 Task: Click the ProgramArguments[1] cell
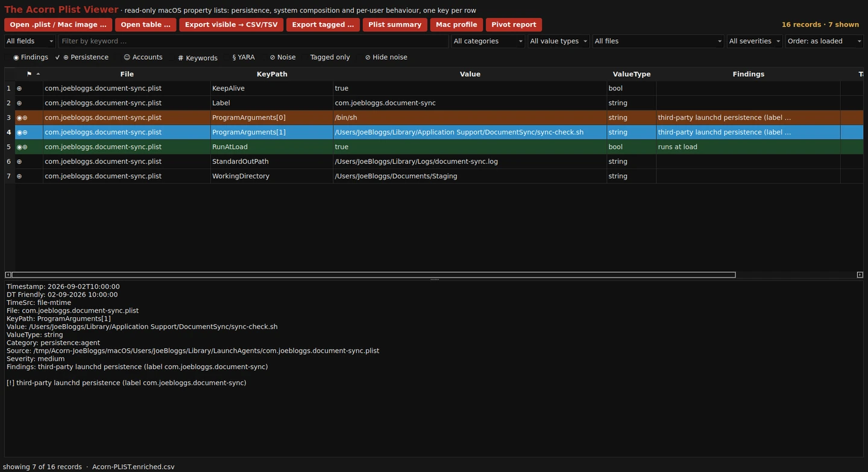pyautogui.click(x=272, y=133)
